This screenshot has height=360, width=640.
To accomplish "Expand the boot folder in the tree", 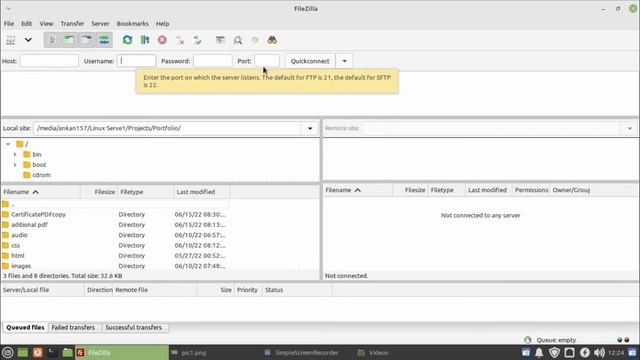I will 15,164.
